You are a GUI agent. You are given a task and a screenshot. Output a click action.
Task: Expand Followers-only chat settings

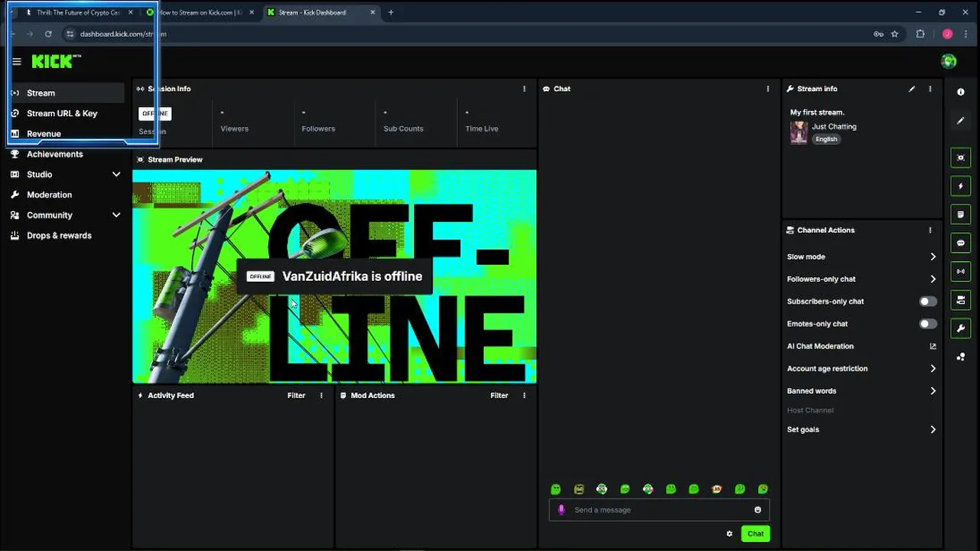933,279
